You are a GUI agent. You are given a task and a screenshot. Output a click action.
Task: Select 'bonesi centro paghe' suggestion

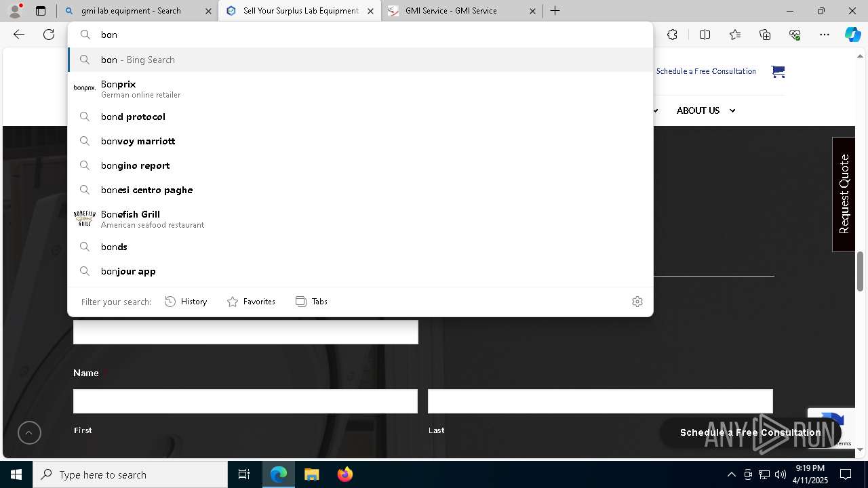click(x=360, y=190)
